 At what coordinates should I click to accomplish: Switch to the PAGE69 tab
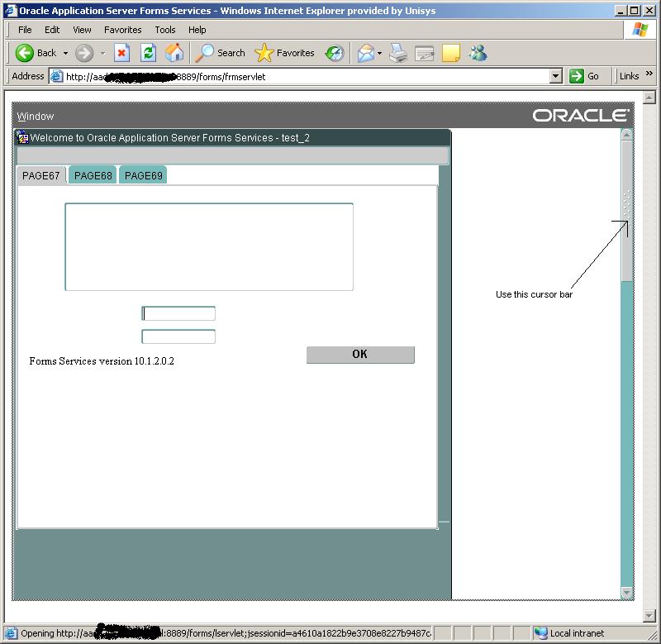tap(143, 175)
